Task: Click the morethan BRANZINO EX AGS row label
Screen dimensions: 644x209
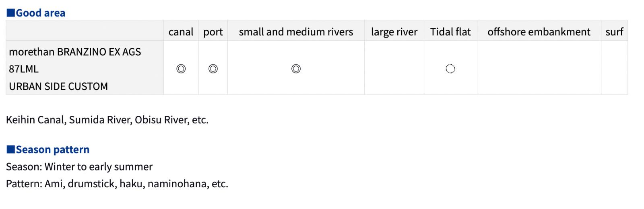Action: point(75,52)
